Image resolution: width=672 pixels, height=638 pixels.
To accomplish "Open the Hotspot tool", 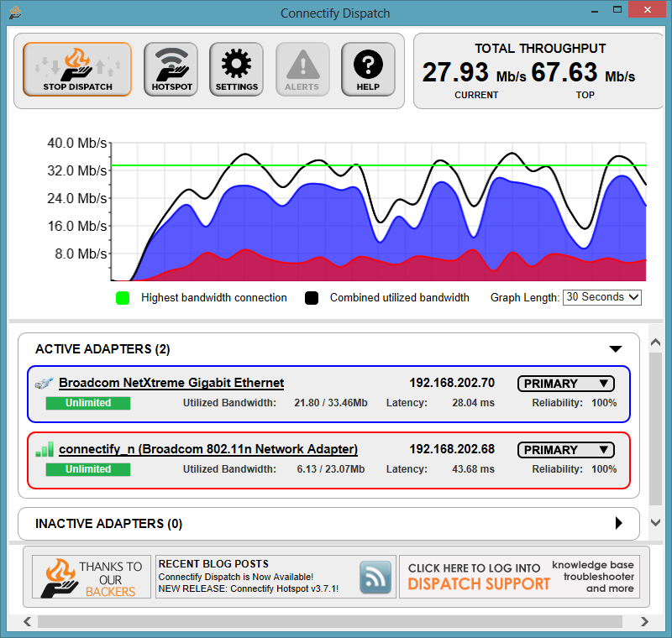I will click(171, 70).
